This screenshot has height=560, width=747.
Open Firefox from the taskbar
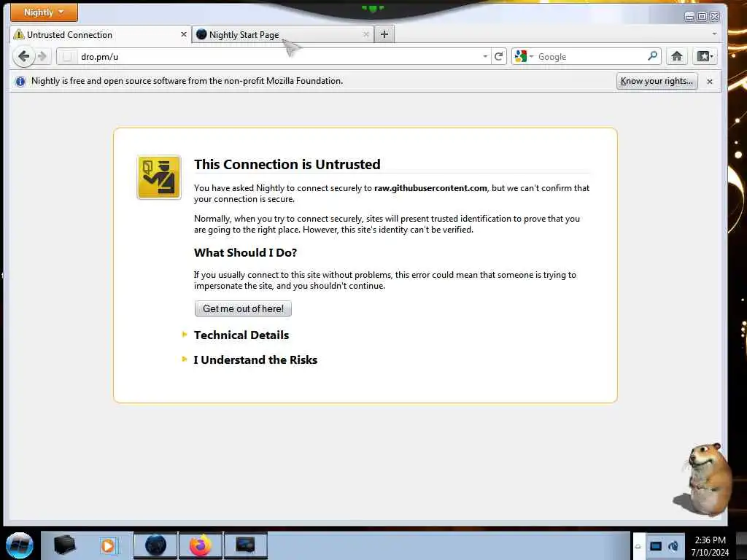pos(201,545)
